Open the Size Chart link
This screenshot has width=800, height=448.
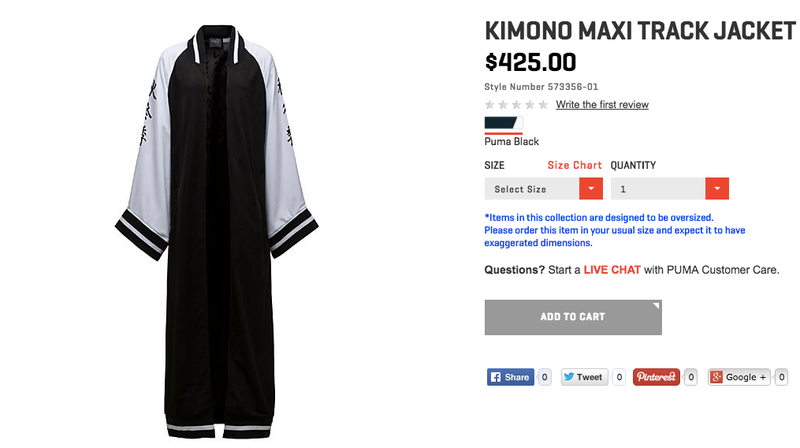[574, 165]
